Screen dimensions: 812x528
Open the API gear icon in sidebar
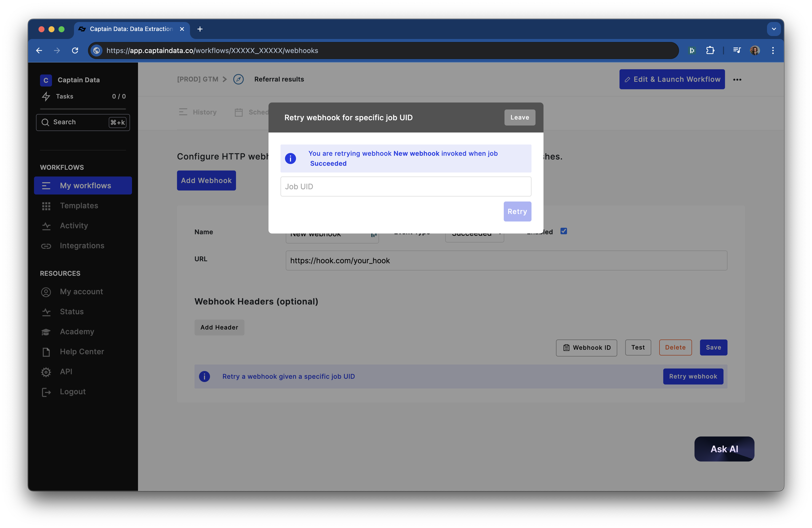click(46, 372)
